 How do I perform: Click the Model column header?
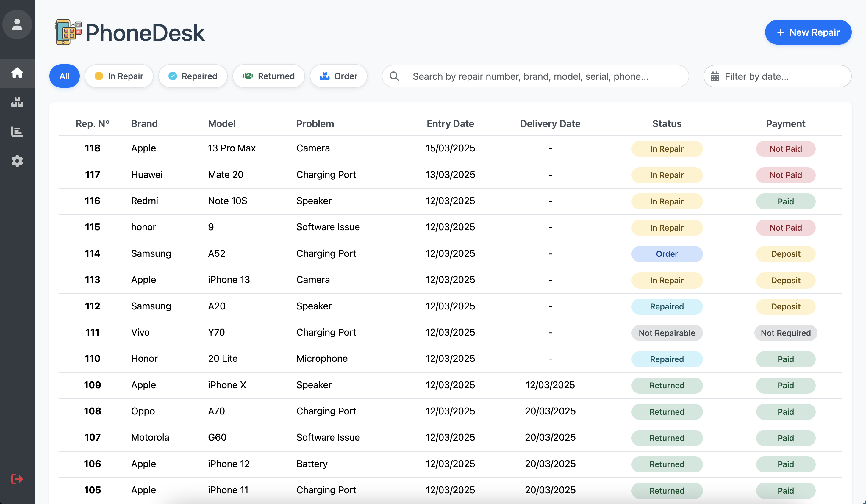coord(222,124)
